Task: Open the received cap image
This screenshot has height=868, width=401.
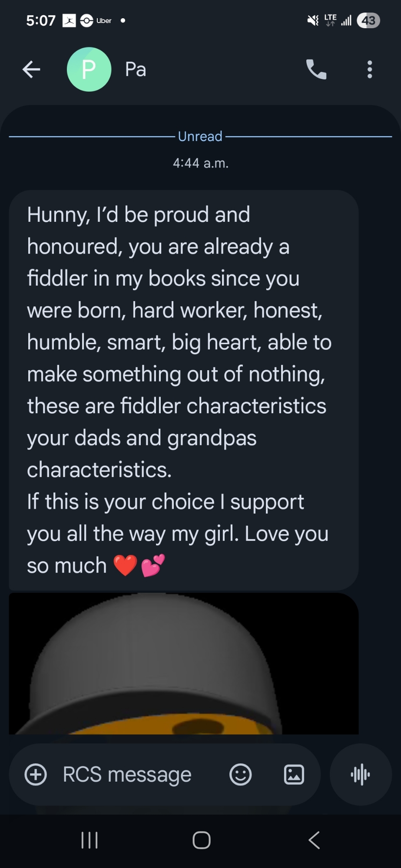Action: pos(184,664)
